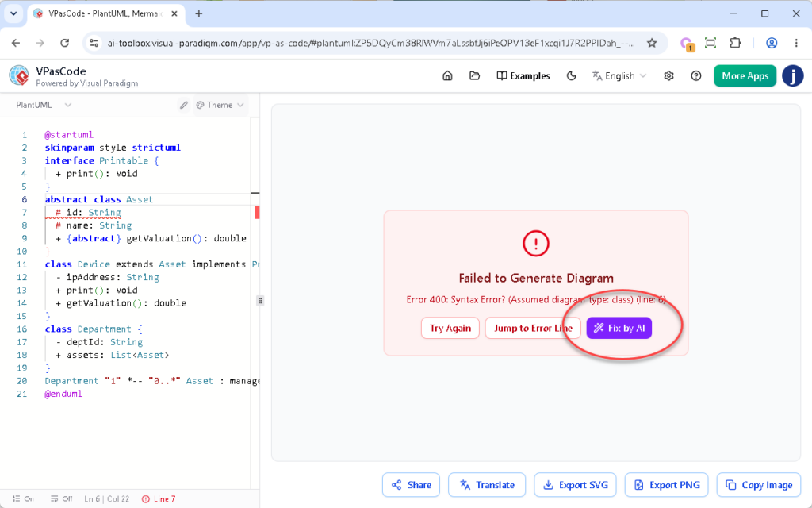Click the Copy Image button

pos(759,485)
